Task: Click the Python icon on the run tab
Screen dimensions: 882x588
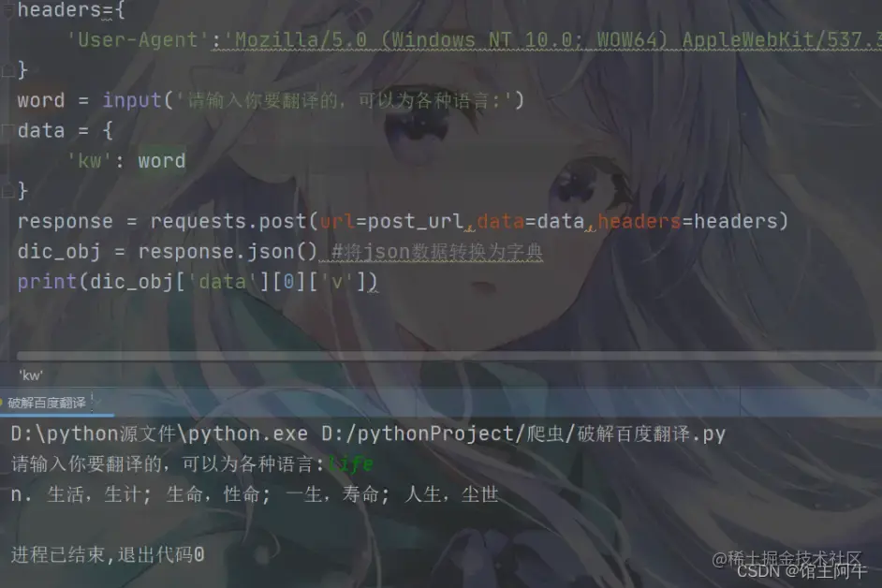Action: 2,403
